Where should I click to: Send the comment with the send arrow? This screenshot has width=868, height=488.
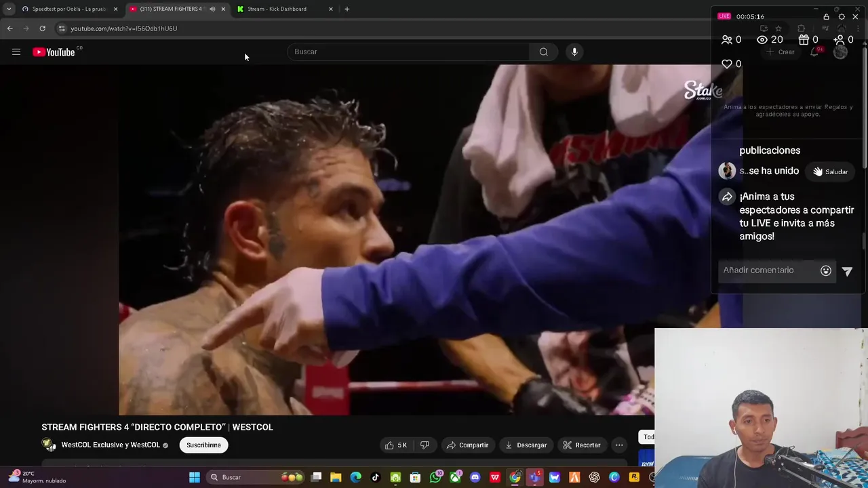point(847,271)
